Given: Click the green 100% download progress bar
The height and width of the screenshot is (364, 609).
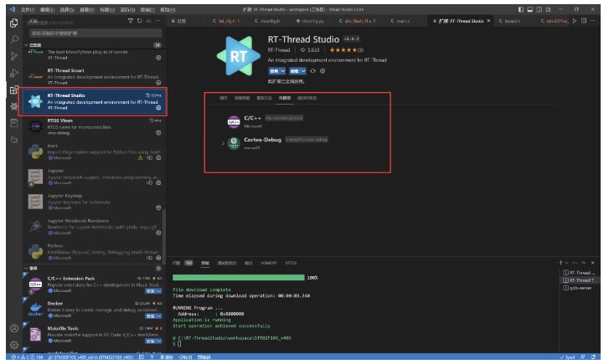Looking at the screenshot, I should [x=239, y=278].
